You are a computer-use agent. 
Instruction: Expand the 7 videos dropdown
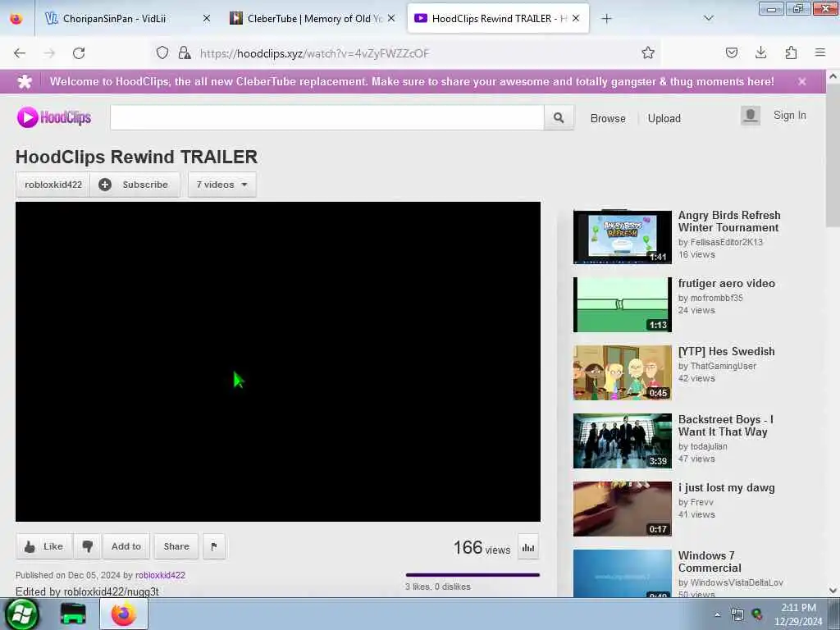click(221, 185)
